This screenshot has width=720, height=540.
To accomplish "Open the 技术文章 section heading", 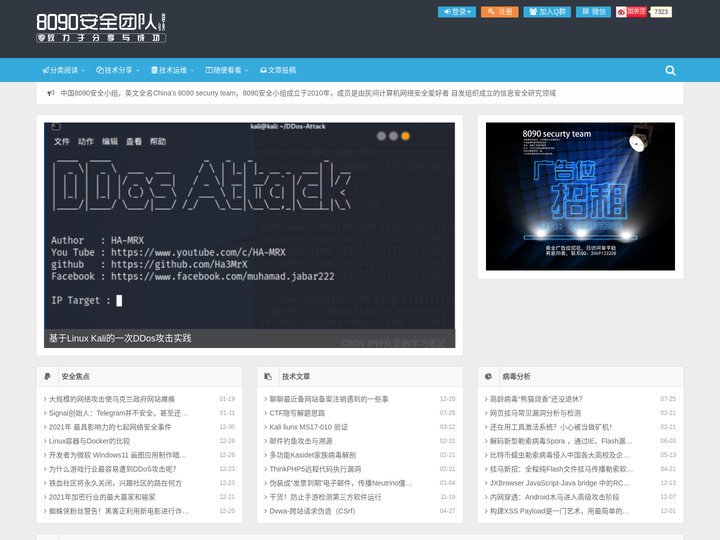I will 296,377.
